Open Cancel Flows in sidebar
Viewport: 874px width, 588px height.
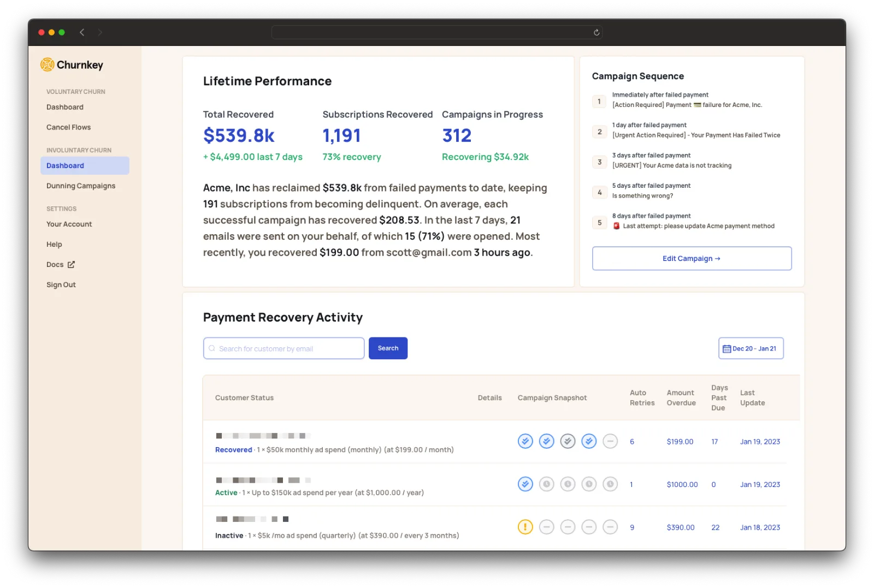(x=69, y=127)
